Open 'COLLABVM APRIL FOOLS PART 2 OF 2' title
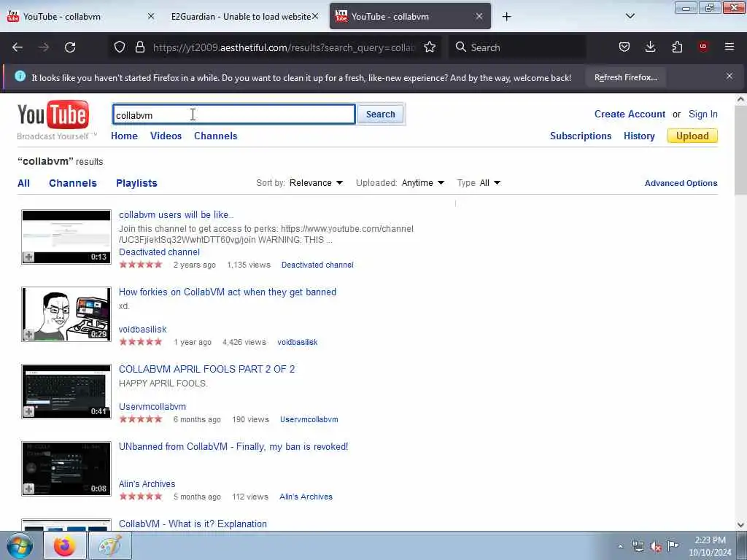Screen dimensions: 747x560 point(206,369)
